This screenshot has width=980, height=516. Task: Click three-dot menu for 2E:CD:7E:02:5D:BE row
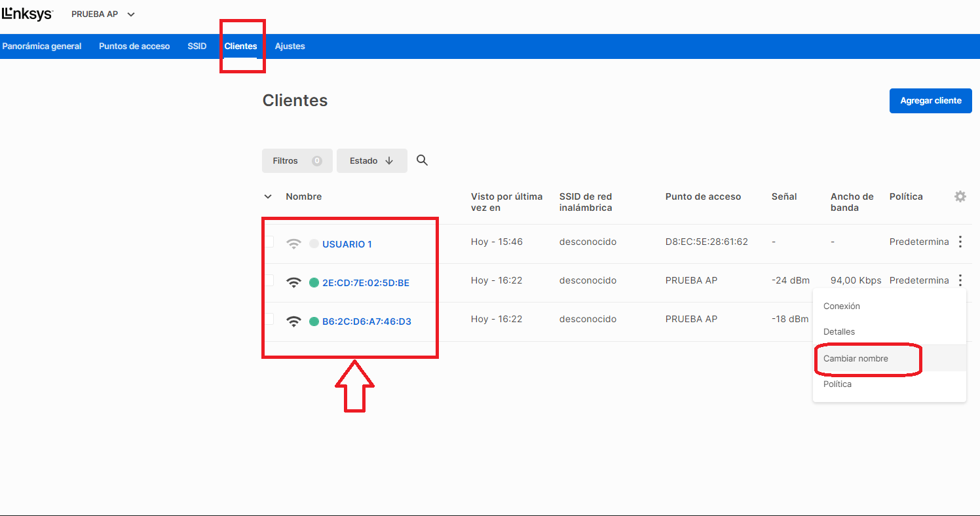tap(960, 280)
